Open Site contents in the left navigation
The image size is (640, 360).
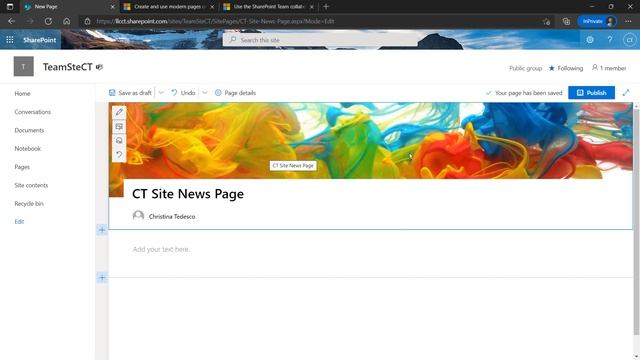pos(31,185)
